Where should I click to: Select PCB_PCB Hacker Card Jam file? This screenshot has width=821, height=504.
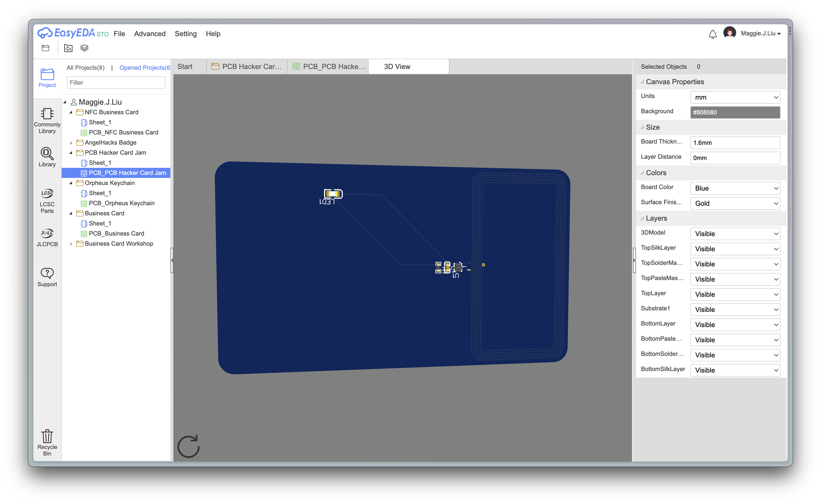(127, 173)
